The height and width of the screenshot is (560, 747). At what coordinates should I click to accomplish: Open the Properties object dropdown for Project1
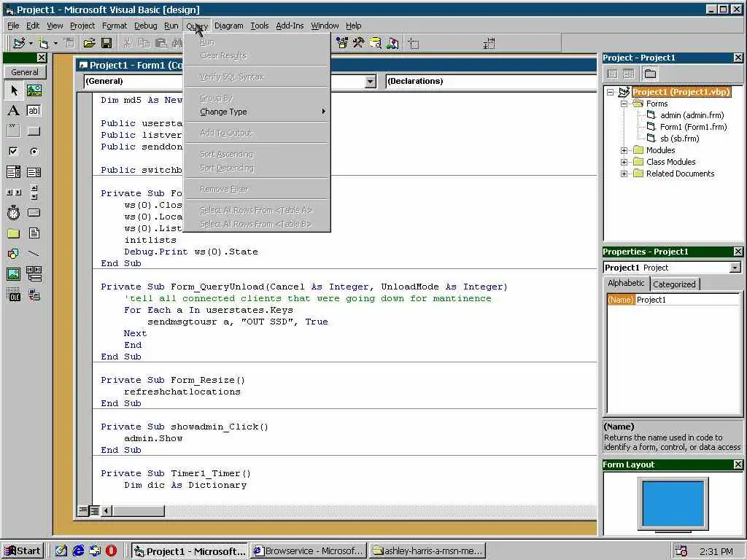[x=735, y=268]
